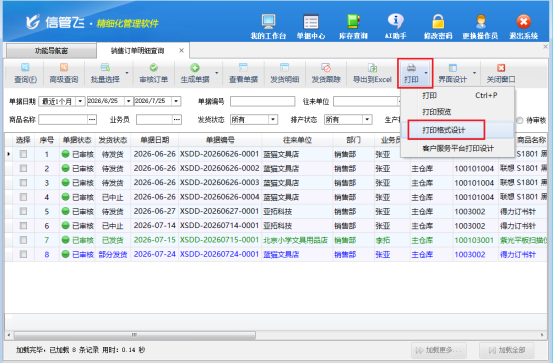Sort by 往来单位 column header
Screen dimensions: 554x364
pyautogui.click(x=297, y=140)
